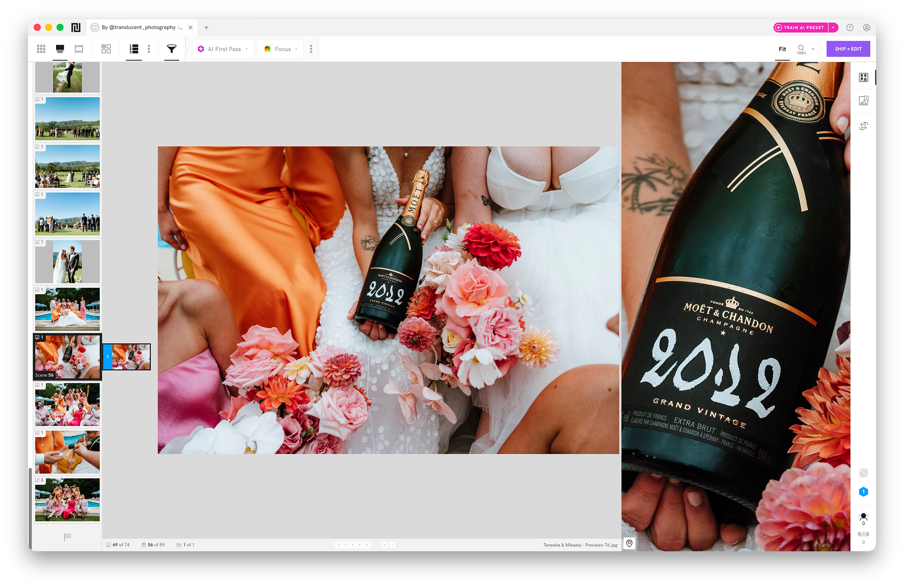Switch to grid view layout
The image size is (904, 588).
click(41, 49)
